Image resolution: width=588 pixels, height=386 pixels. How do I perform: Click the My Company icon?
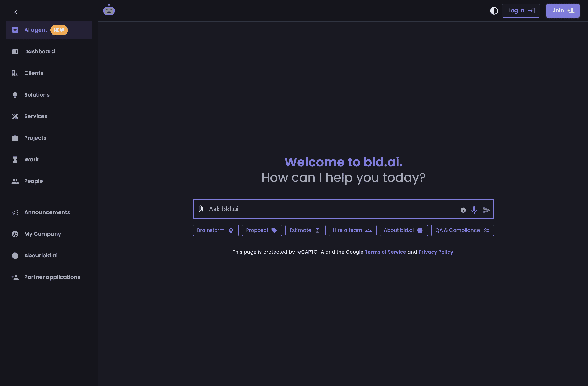coord(15,234)
